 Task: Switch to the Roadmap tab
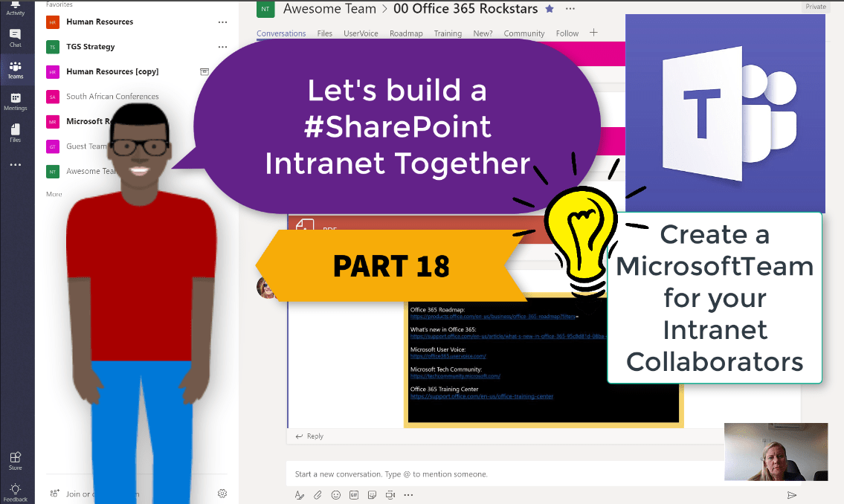(406, 33)
